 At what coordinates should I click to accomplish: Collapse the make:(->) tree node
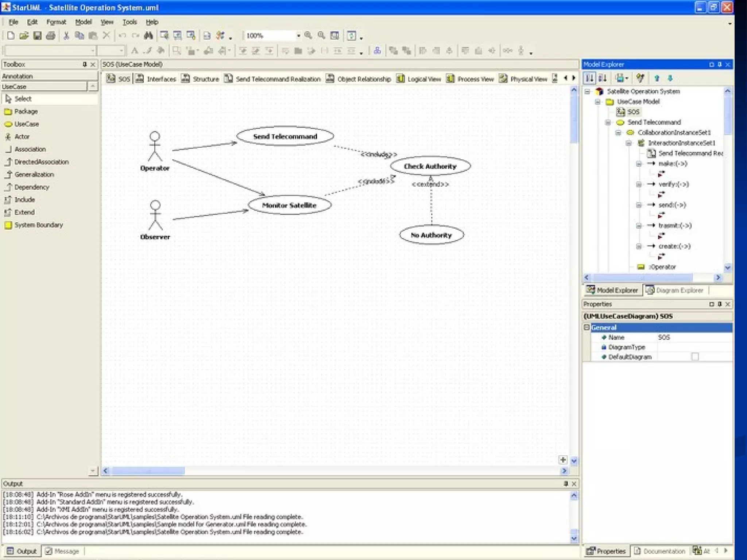[639, 164]
